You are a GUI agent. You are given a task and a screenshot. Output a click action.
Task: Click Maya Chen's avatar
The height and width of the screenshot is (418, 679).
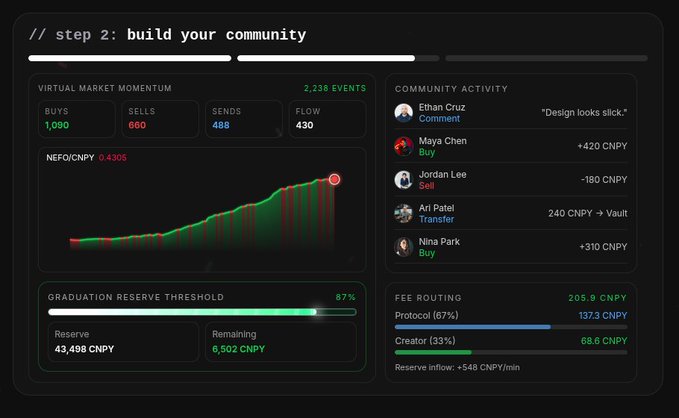(404, 146)
